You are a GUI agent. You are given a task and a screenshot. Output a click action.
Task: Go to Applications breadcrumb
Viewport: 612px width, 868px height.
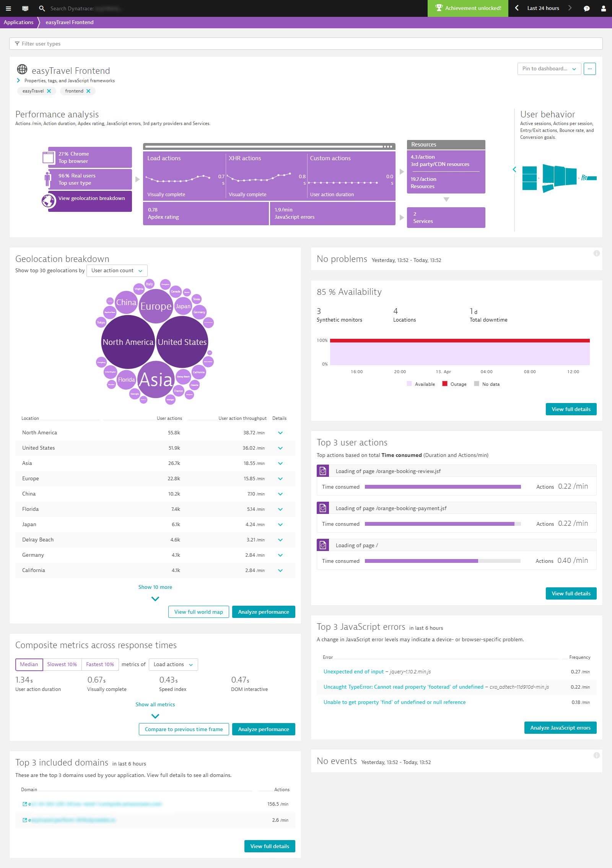(x=18, y=22)
